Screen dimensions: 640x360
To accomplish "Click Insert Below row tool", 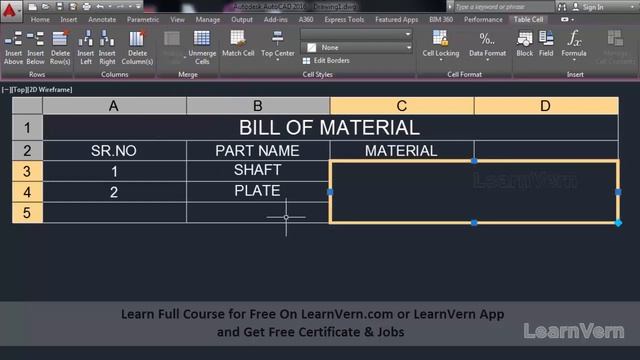I will click(x=36, y=48).
